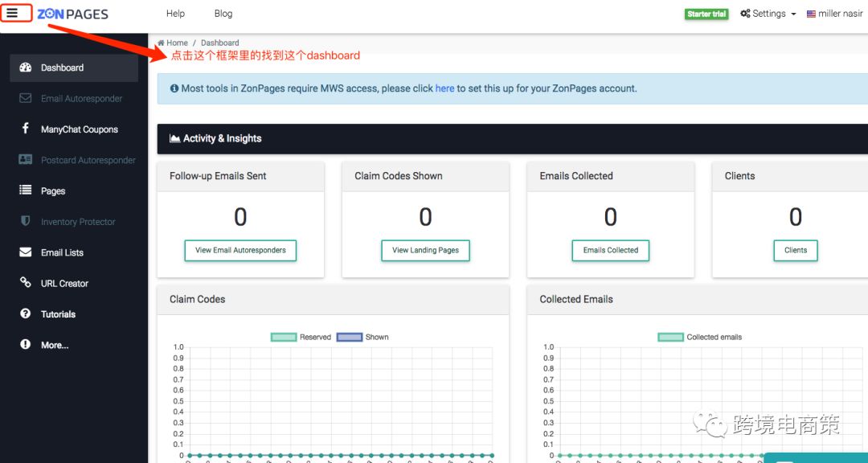The height and width of the screenshot is (463, 868).
Task: Click View Landing Pages button
Action: (x=425, y=250)
